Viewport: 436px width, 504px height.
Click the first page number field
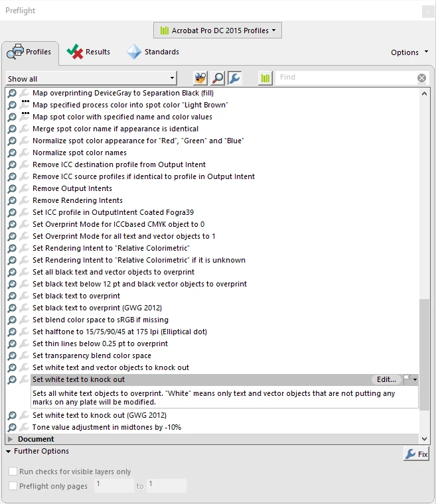click(x=114, y=485)
